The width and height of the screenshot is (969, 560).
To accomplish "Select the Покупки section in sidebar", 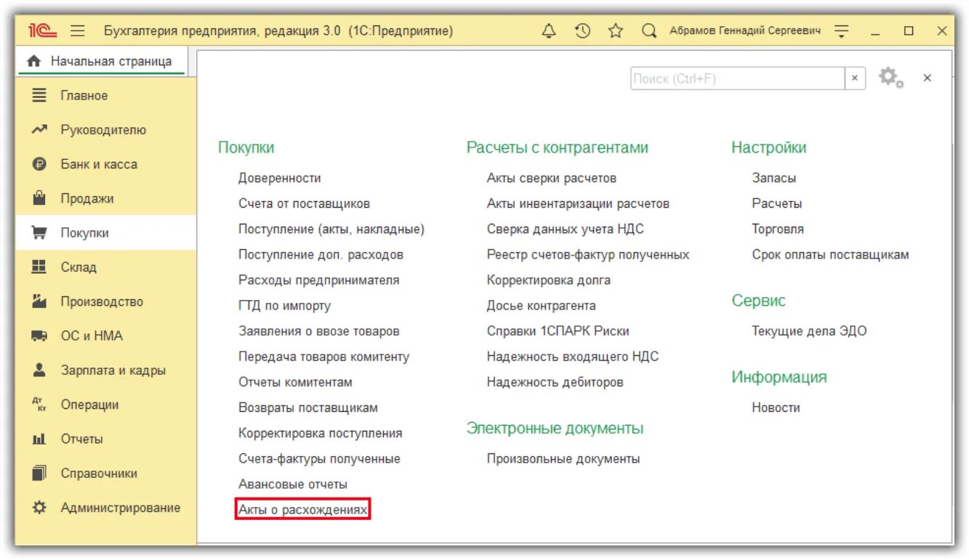I will pos(106,233).
